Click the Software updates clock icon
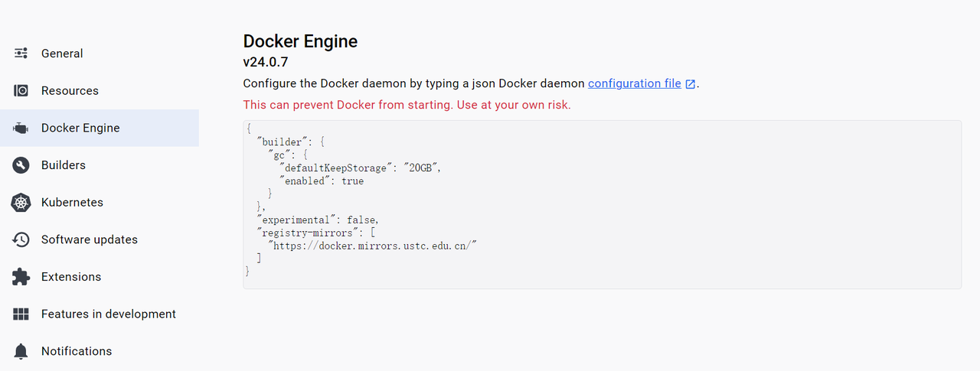 click(x=21, y=239)
